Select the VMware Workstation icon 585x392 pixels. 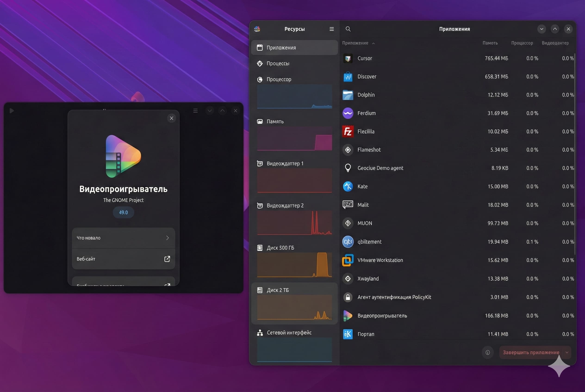pos(348,260)
